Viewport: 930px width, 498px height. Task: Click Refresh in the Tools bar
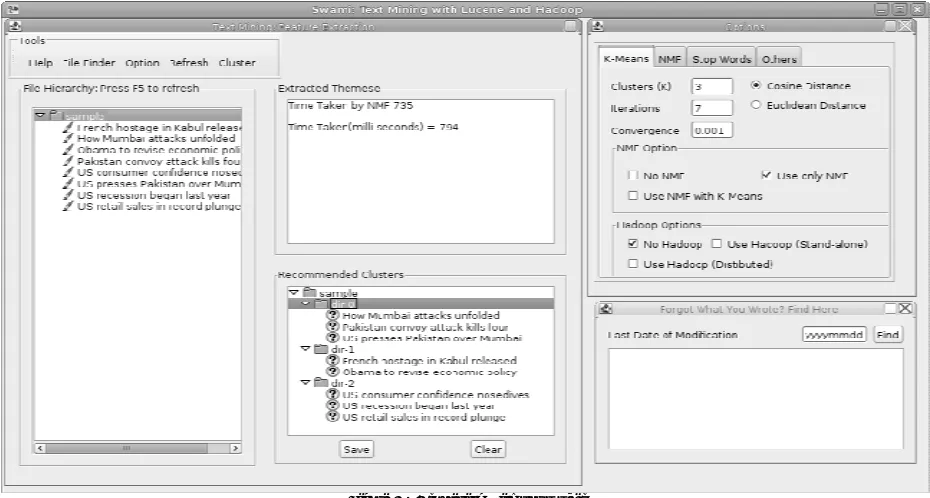tap(189, 63)
